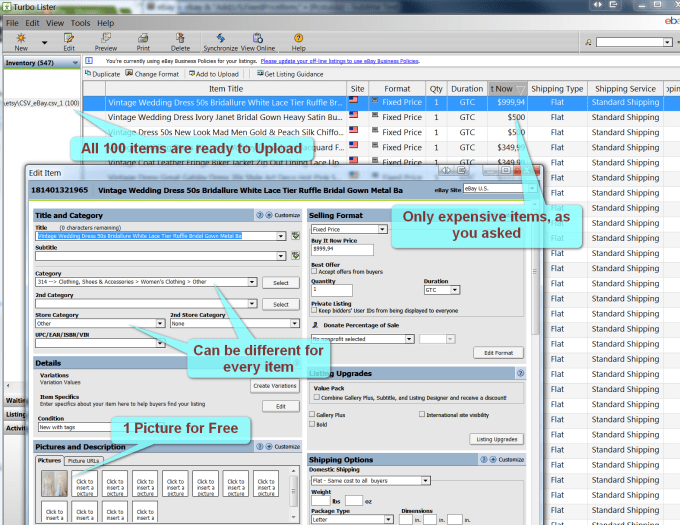Click the Create Variations button

[x=274, y=385]
